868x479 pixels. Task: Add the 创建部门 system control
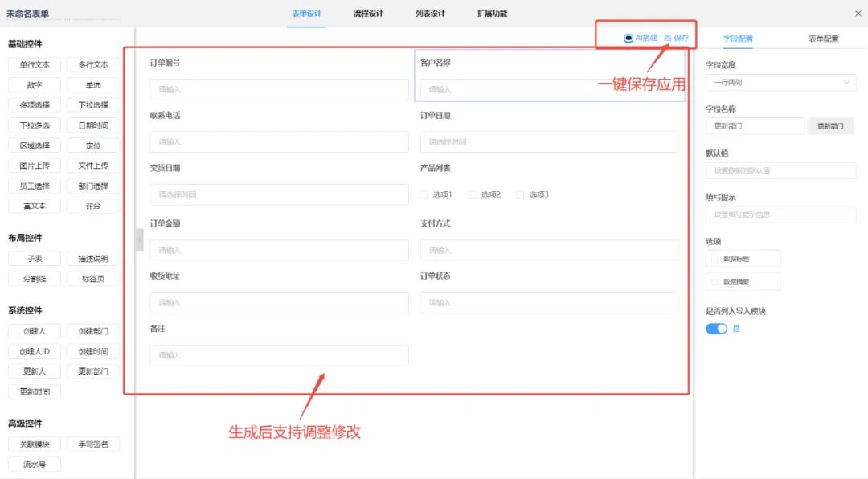(x=93, y=331)
